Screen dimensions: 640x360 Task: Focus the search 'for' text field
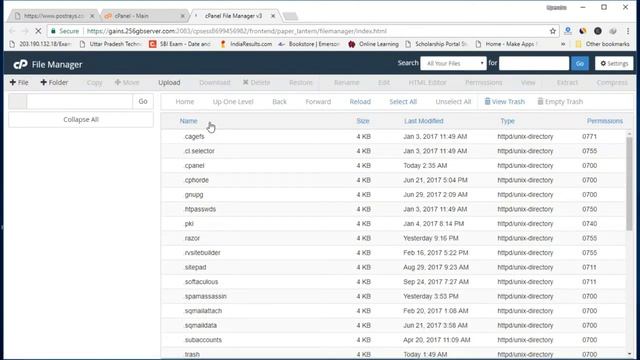tap(534, 64)
